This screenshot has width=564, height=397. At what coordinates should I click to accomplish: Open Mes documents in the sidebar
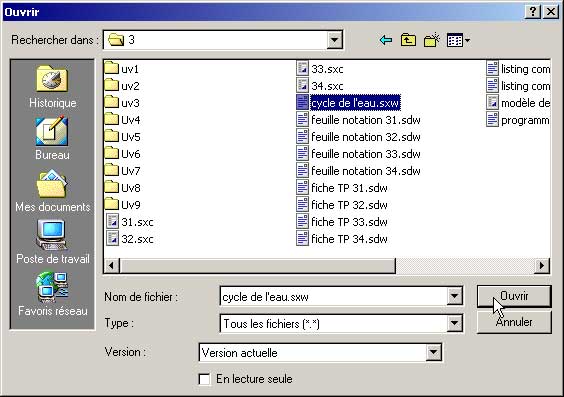(x=53, y=191)
